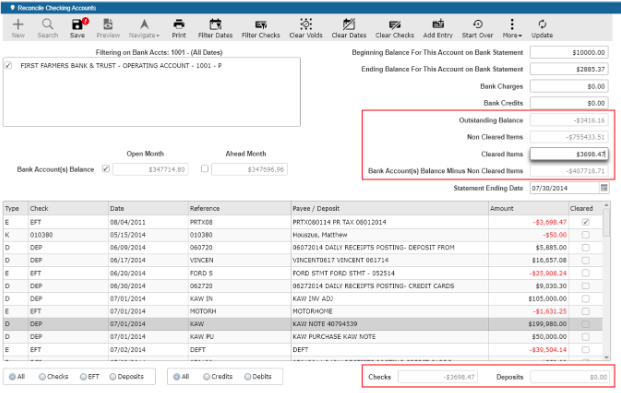Select the EFT type radio button
The height and width of the screenshot is (393, 621).
(83, 377)
